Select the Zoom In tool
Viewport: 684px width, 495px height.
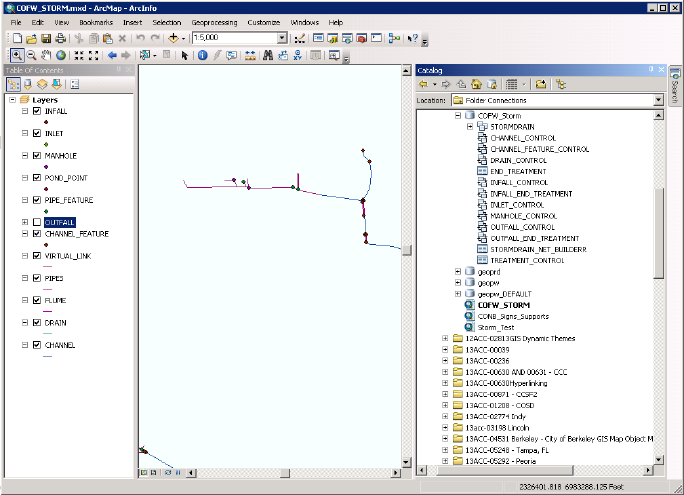17,55
